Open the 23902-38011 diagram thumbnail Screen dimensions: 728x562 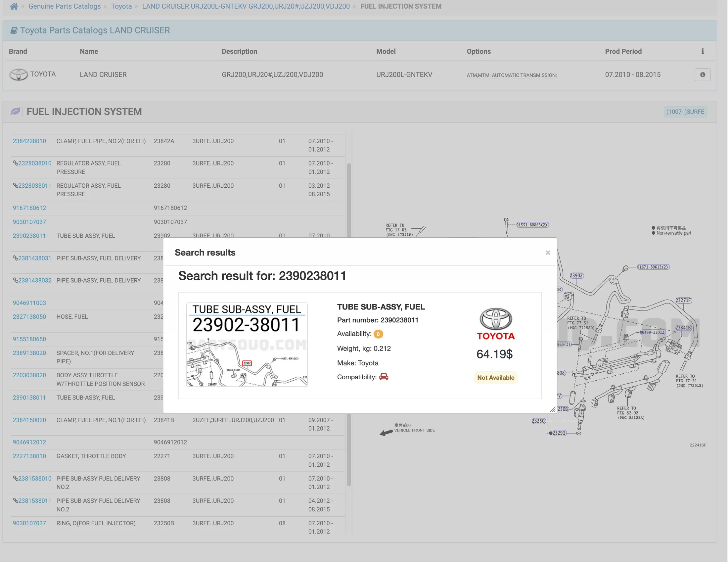point(247,345)
